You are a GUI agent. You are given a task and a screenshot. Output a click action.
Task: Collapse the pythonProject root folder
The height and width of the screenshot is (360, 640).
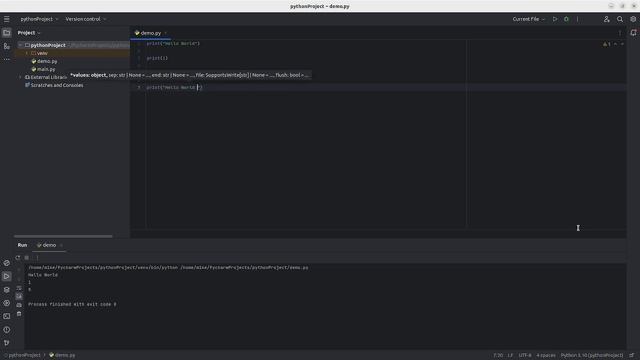(x=20, y=45)
